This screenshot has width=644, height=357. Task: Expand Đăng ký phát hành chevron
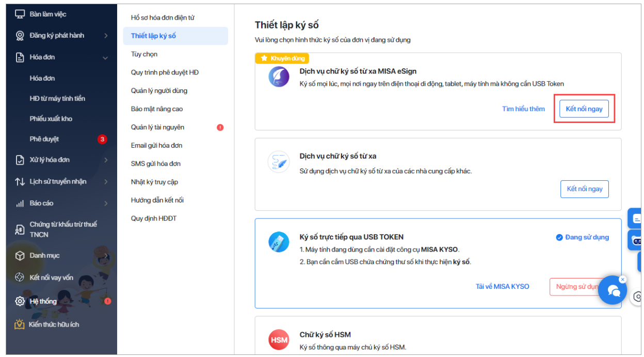click(x=106, y=36)
